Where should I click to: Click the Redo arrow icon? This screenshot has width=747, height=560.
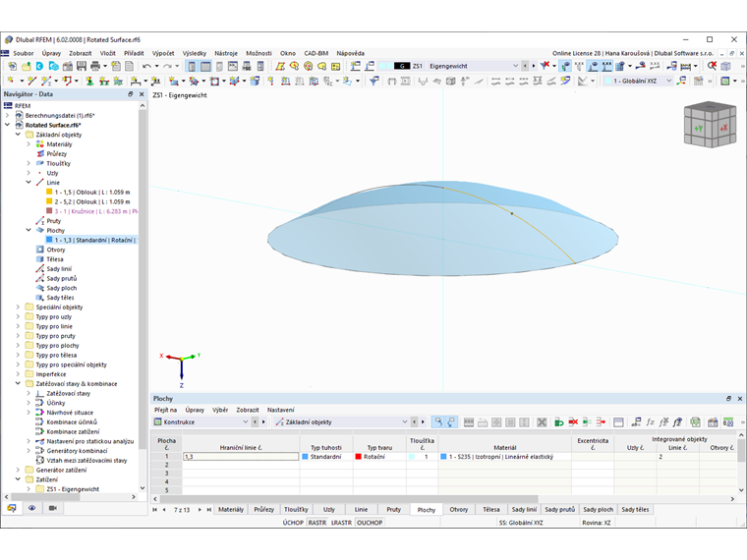pos(168,66)
